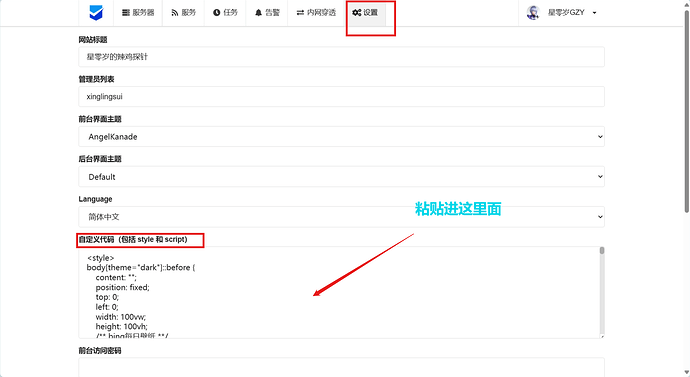Click the Nezha shield logo
Image resolution: width=690 pixels, height=377 pixels.
click(96, 13)
